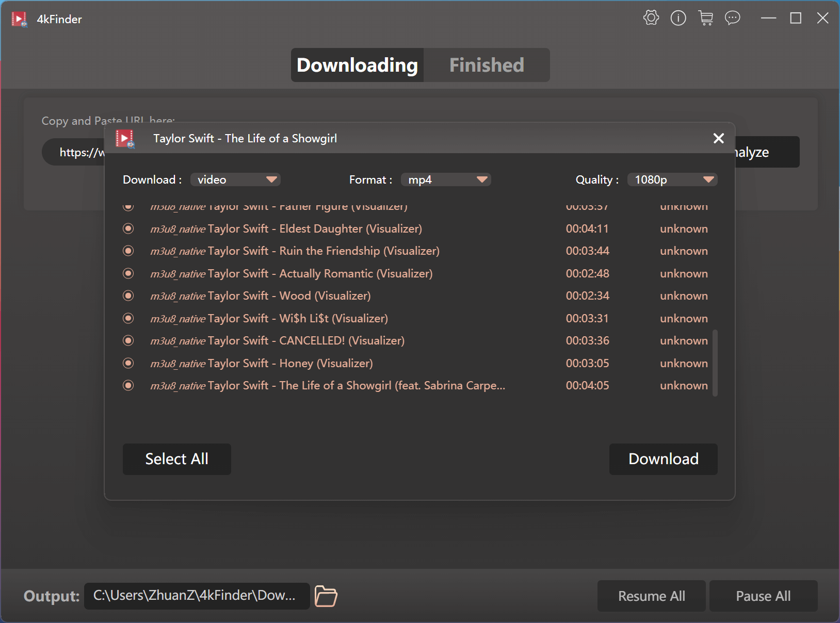Click the 4kFinder logo icon
The height and width of the screenshot is (623, 840).
(x=19, y=19)
